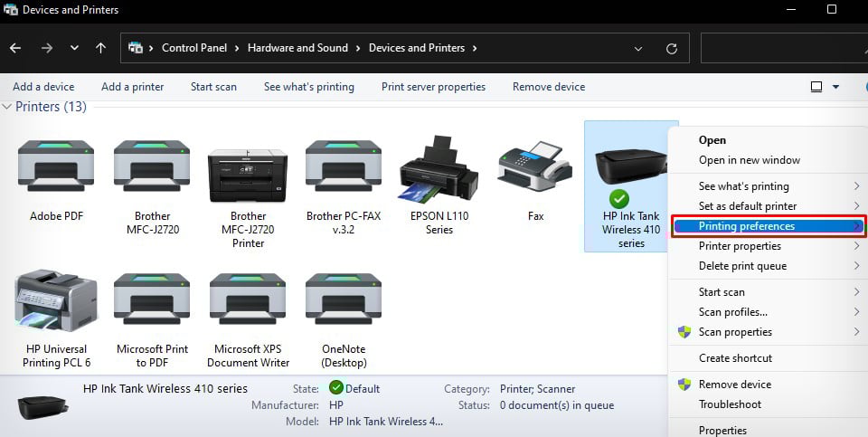Click the Hardware and Sound breadcrumb

click(297, 48)
